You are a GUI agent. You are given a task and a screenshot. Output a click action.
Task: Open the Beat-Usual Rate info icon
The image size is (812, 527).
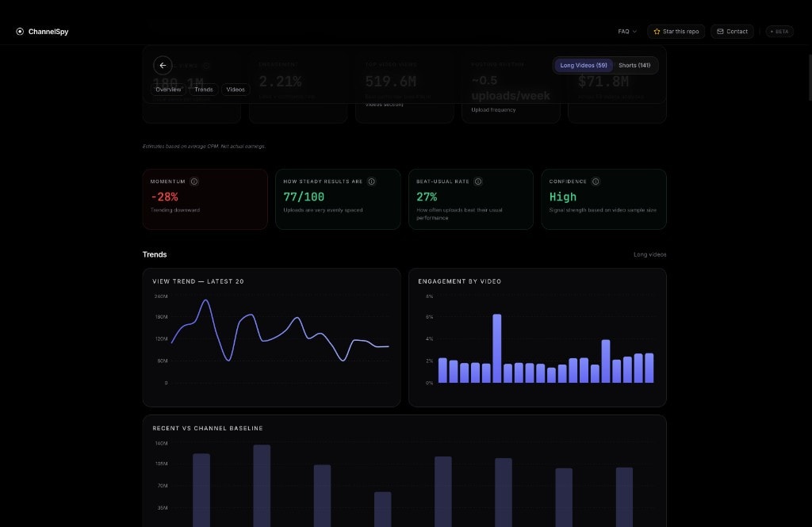click(478, 181)
